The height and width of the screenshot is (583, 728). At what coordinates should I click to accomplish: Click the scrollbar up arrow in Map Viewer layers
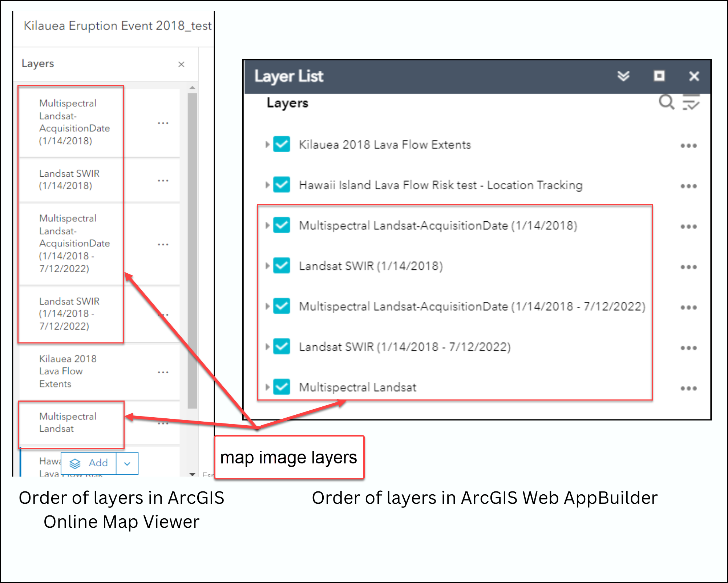(193, 88)
